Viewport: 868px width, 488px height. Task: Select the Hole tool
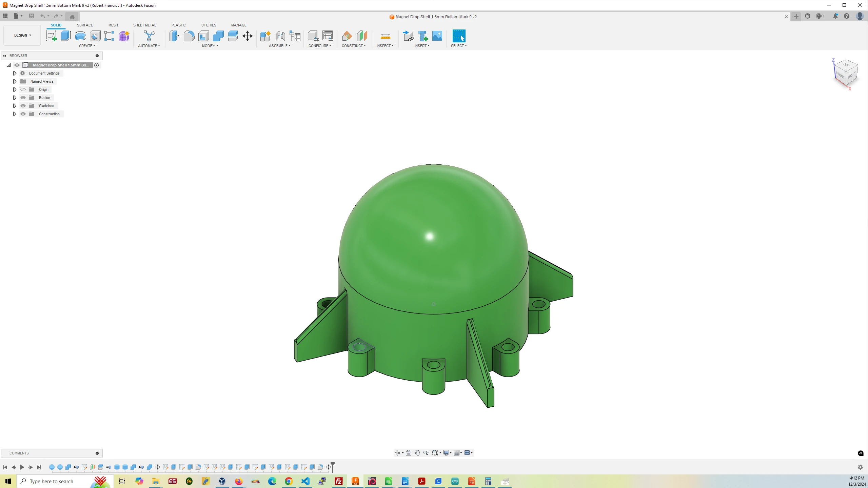click(x=95, y=36)
